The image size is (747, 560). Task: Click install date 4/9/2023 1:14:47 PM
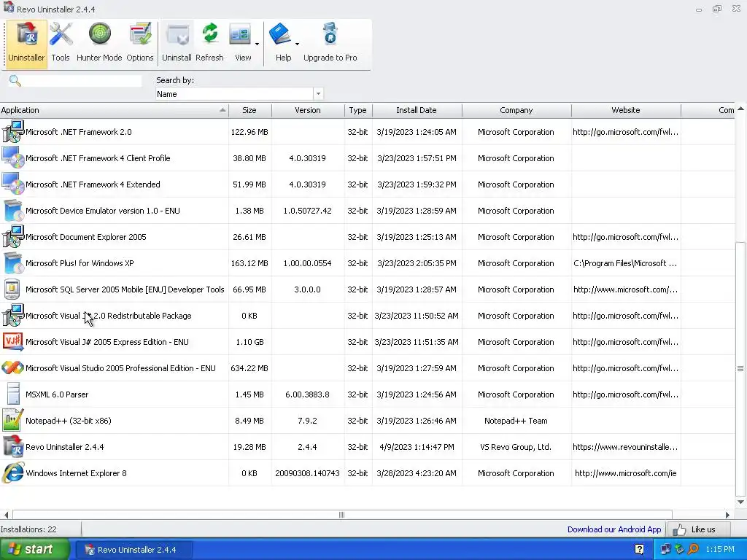coord(417,447)
